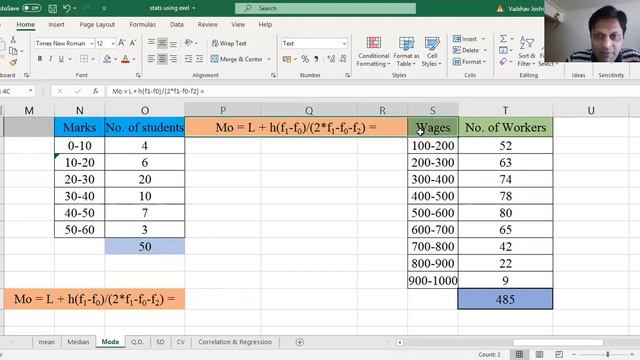Toggle Wrap Text
Image resolution: width=640 pixels, height=360 pixels.
pyautogui.click(x=229, y=43)
